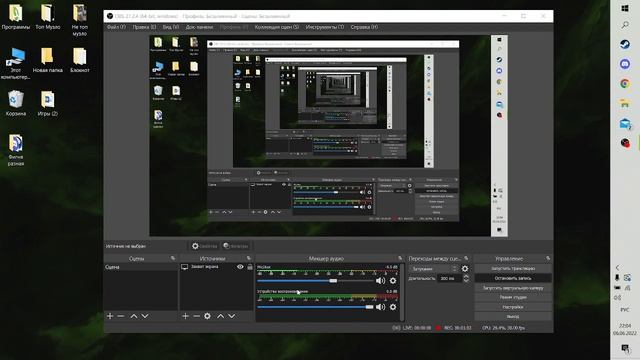Remove selected scene with minus icon
Screen dimensions: 640x360
pyautogui.click(x=121, y=316)
